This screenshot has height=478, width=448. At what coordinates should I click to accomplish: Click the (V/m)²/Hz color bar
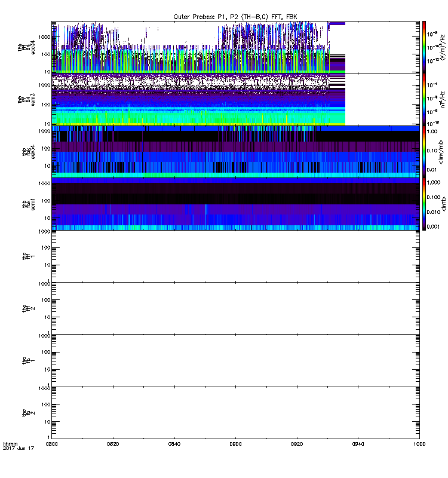(x=424, y=47)
